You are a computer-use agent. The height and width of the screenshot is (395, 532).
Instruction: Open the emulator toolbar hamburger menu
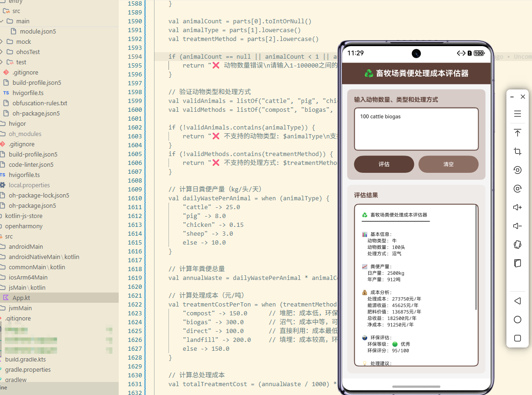tap(517, 114)
